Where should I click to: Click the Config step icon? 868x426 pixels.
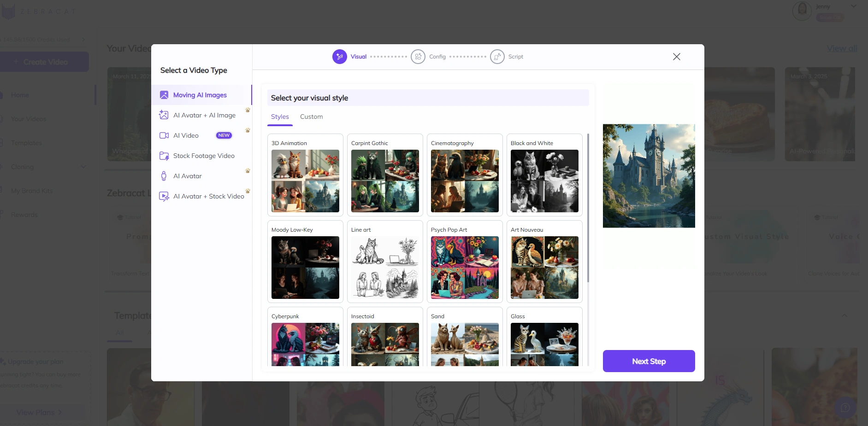tap(418, 57)
